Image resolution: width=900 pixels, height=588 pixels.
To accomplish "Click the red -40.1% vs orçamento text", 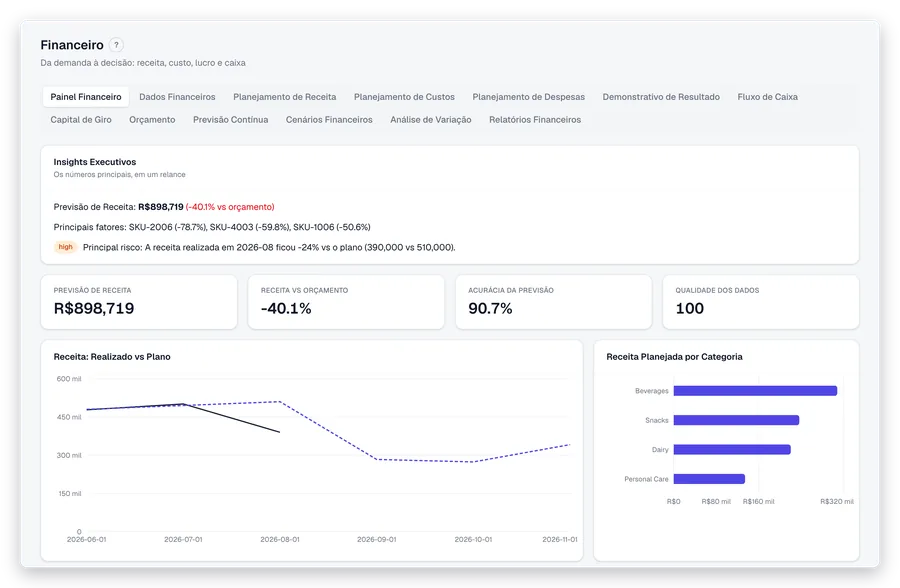I will pyautogui.click(x=230, y=207).
